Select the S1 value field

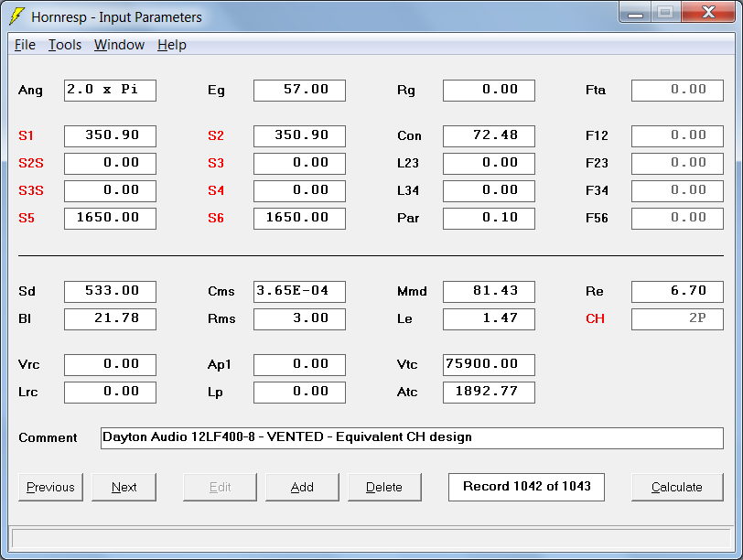tap(110, 136)
